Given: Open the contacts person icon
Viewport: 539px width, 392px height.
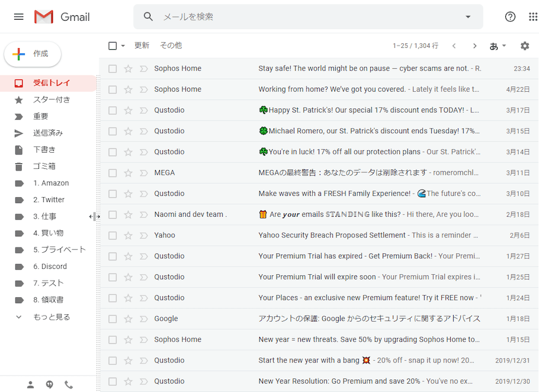Looking at the screenshot, I should point(31,385).
